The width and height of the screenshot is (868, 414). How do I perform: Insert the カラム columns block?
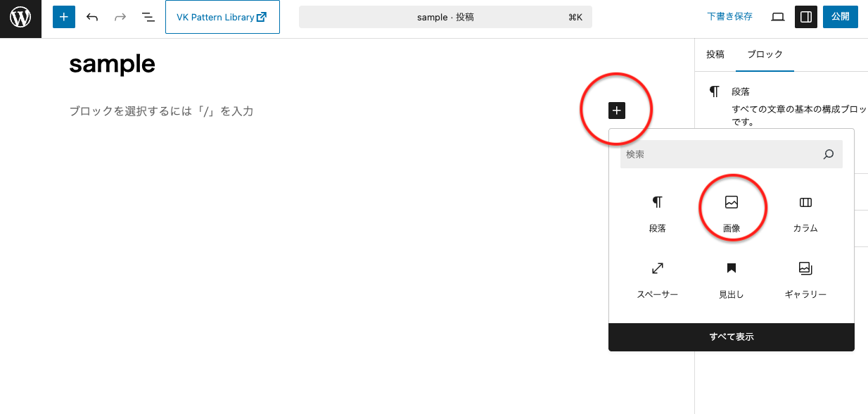point(805,214)
